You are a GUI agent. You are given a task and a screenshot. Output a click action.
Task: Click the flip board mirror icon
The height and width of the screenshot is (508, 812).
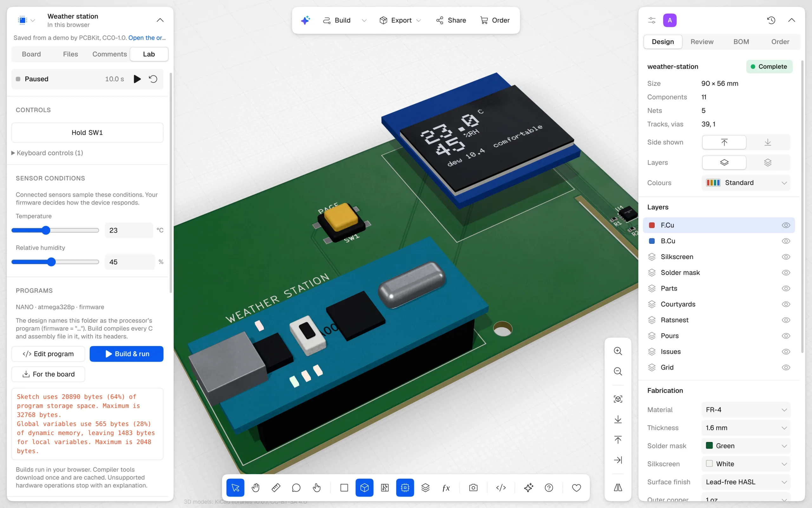click(618, 487)
